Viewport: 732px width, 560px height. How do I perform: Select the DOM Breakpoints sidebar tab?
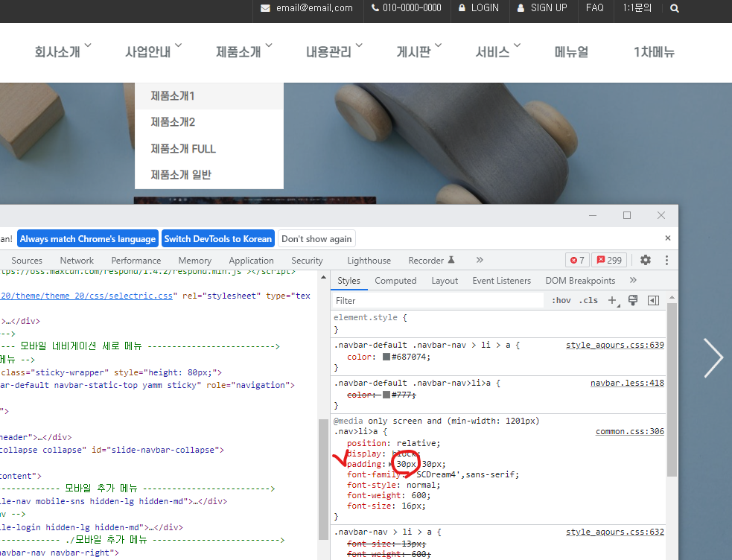point(580,281)
